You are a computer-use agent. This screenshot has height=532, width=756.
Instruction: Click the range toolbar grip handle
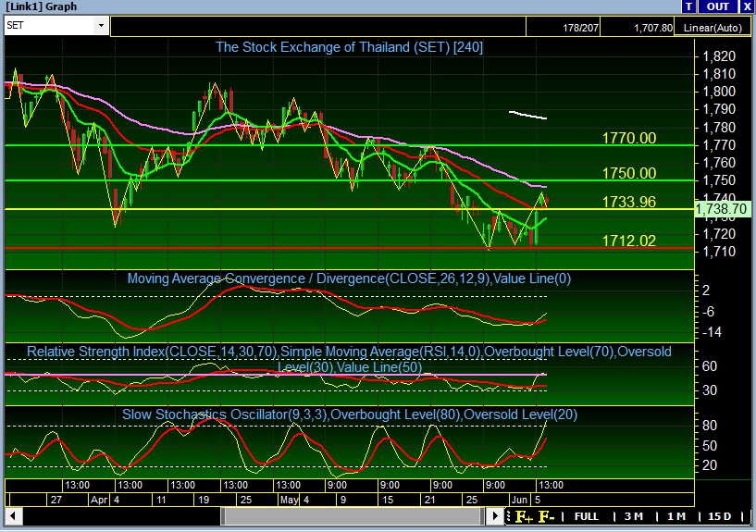coord(508,516)
